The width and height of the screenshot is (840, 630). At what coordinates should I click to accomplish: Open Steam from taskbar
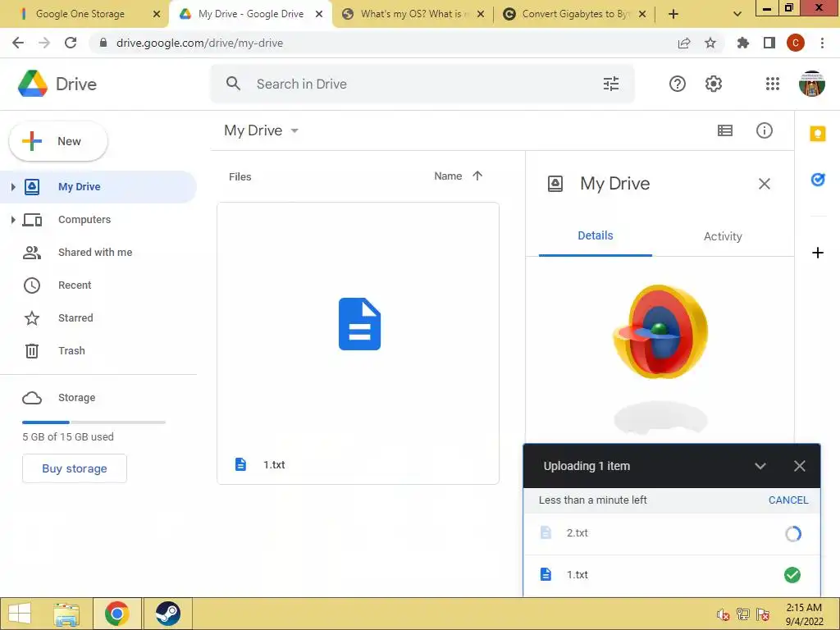pyautogui.click(x=167, y=614)
